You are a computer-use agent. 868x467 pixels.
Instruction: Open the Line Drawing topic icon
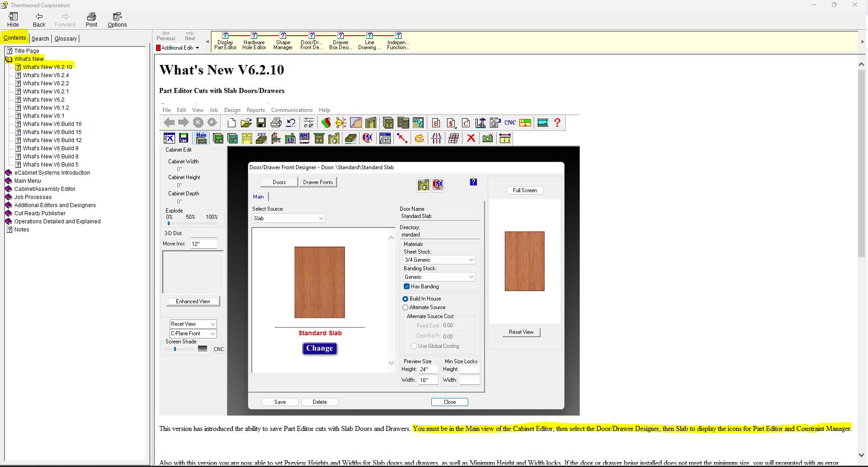(369, 36)
